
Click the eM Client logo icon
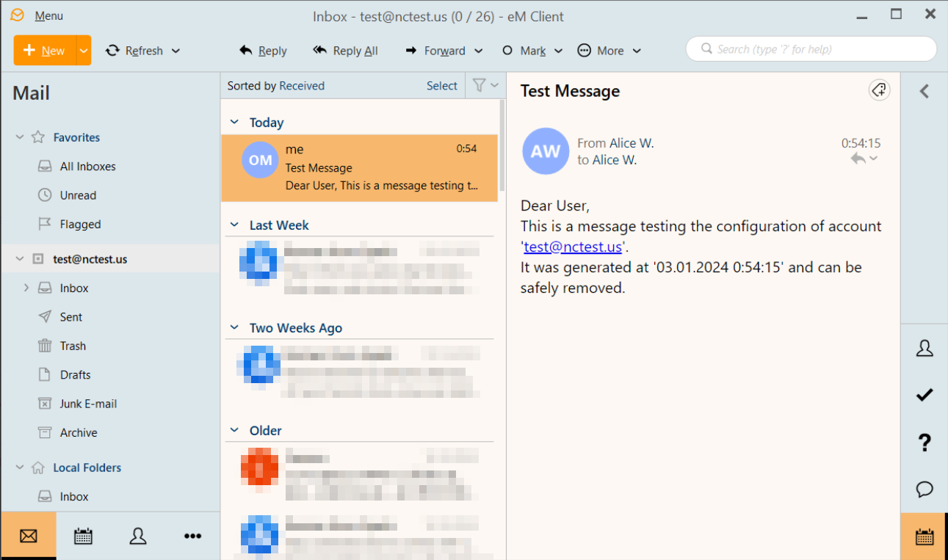[17, 15]
